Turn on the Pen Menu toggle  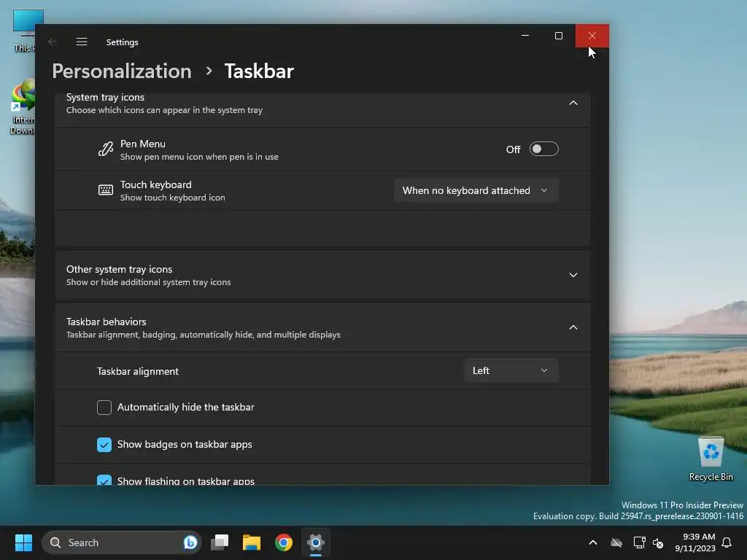tap(543, 149)
